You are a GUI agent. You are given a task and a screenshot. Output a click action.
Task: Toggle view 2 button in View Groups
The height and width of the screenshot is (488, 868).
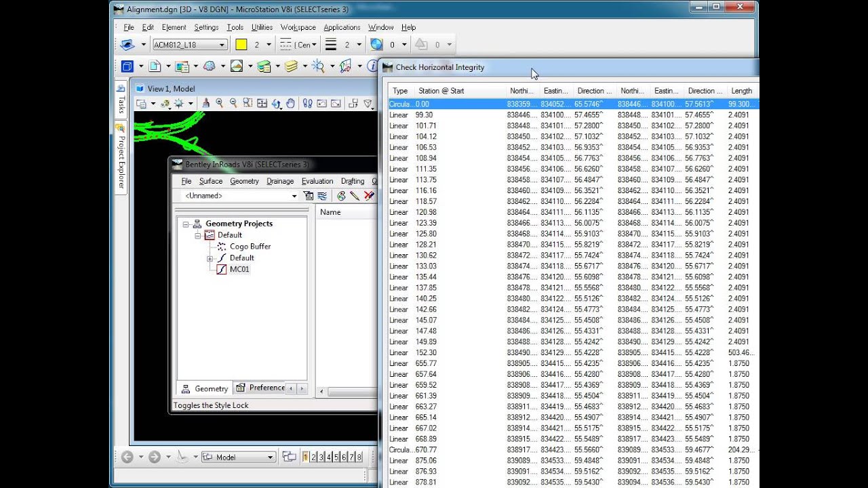[313, 457]
